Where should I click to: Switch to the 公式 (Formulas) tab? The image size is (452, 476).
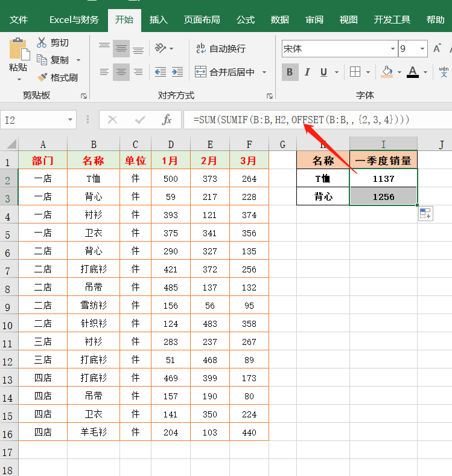pos(246,20)
